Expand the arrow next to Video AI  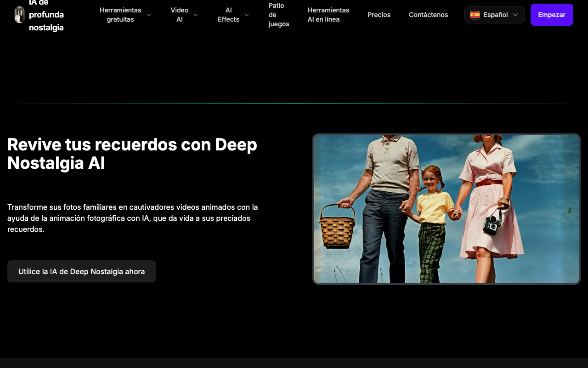click(x=196, y=15)
